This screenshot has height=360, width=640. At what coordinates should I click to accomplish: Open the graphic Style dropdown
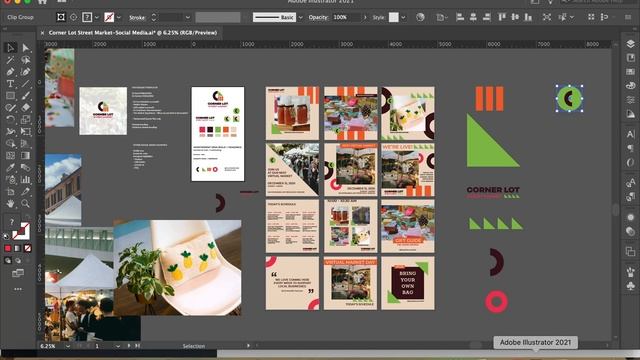click(403, 18)
